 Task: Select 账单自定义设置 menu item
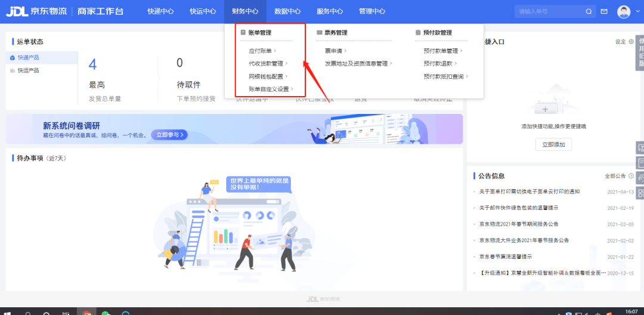(271, 89)
